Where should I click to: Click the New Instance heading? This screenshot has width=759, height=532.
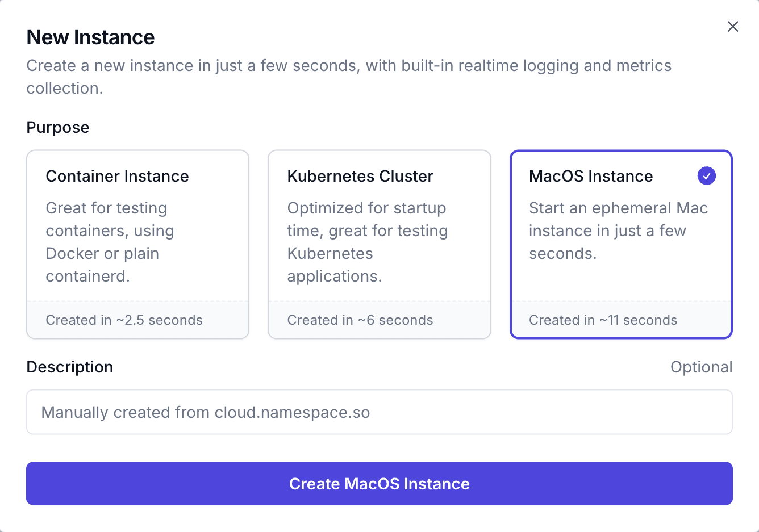(90, 37)
